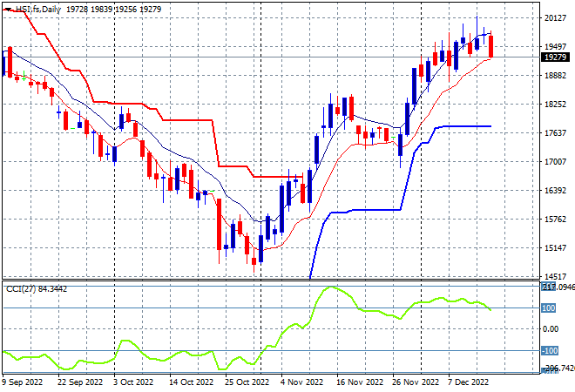
Task: Click the last red candlestick on the chart
Action: point(490,46)
